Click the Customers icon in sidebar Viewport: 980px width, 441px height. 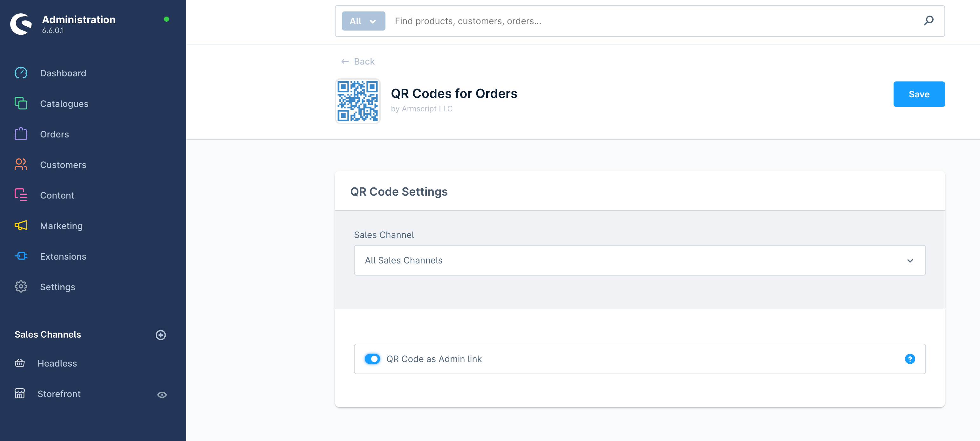pos(21,164)
